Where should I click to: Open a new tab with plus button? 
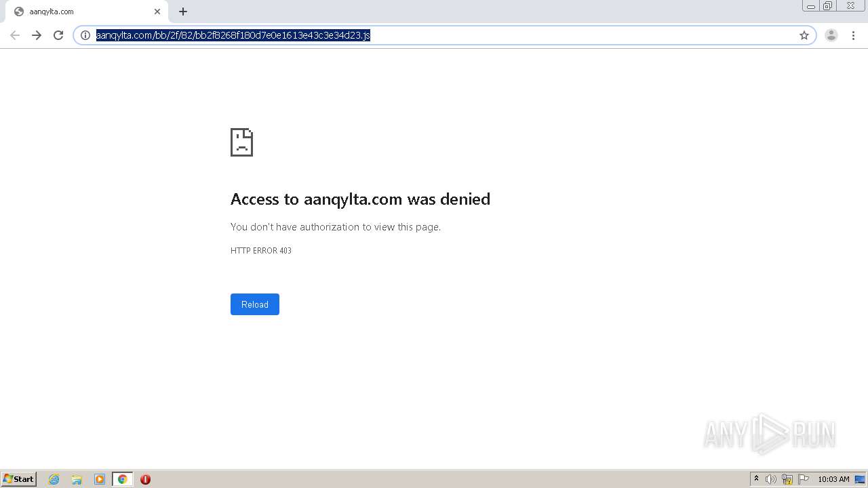pyautogui.click(x=183, y=12)
